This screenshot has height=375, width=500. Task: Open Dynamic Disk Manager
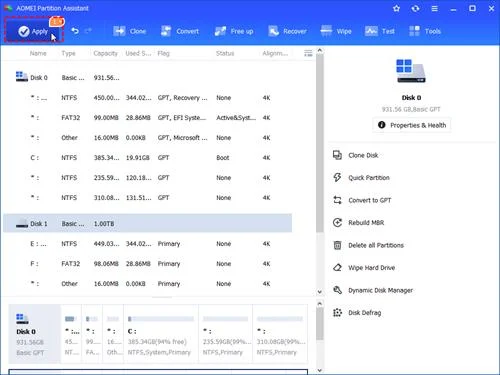tap(373, 290)
